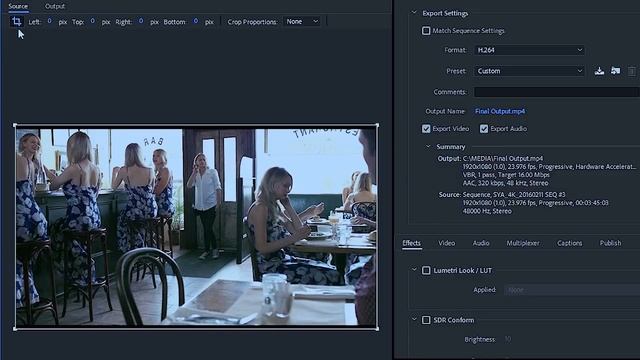This screenshot has height=360, width=640.
Task: Click the video preview frame
Action: pyautogui.click(x=196, y=227)
